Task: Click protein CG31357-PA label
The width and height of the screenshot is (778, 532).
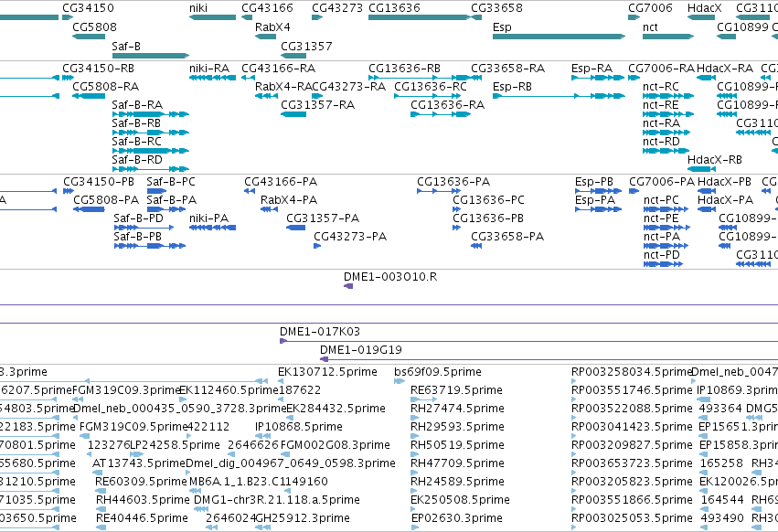Action: [x=323, y=218]
